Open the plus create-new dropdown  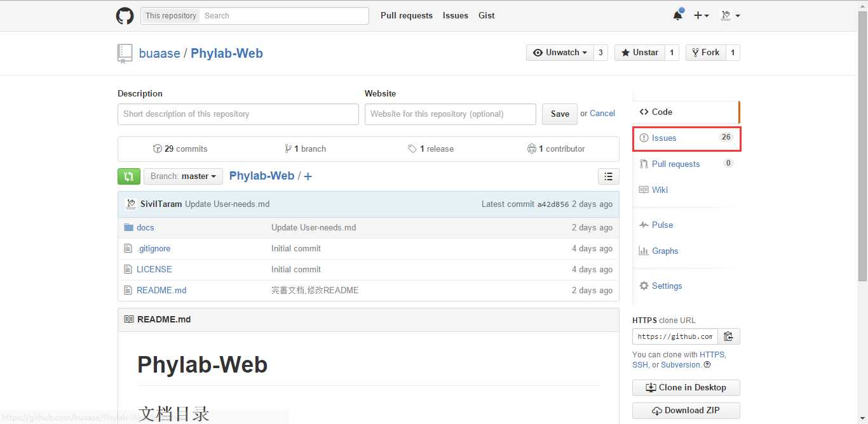click(x=702, y=15)
